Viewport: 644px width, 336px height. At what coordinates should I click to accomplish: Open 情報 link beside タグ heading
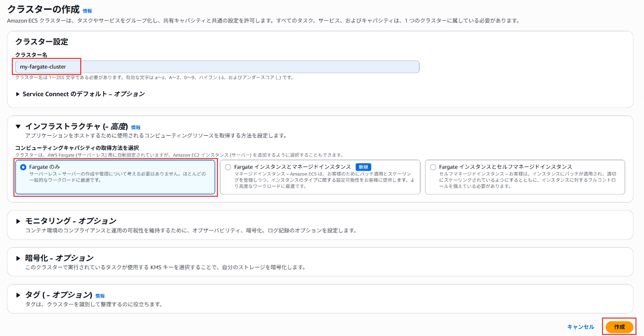coord(100,296)
